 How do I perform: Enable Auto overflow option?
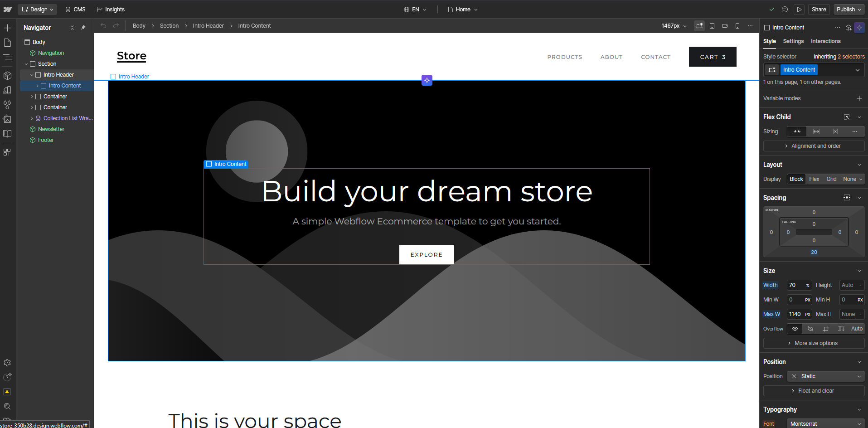pyautogui.click(x=858, y=329)
